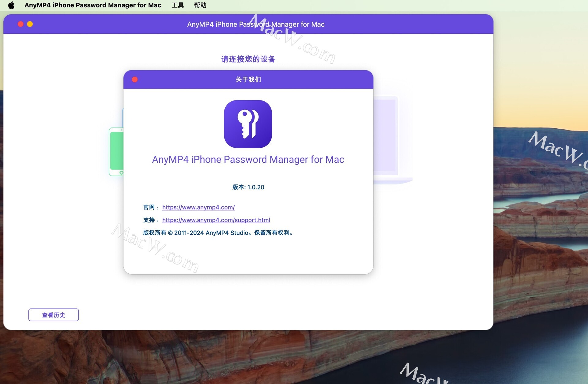This screenshot has height=384, width=588.
Task: Click the 查看历史 button
Action: click(x=54, y=315)
